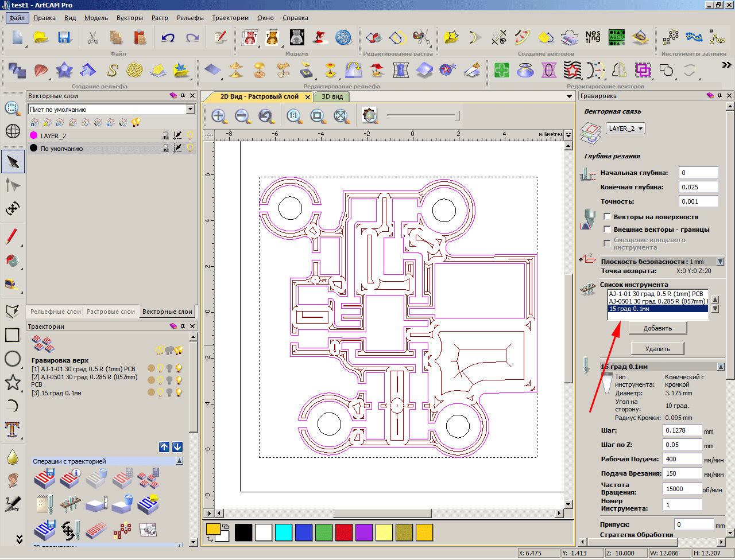Open the Траектории menu
The height and width of the screenshot is (560, 735).
tap(230, 18)
